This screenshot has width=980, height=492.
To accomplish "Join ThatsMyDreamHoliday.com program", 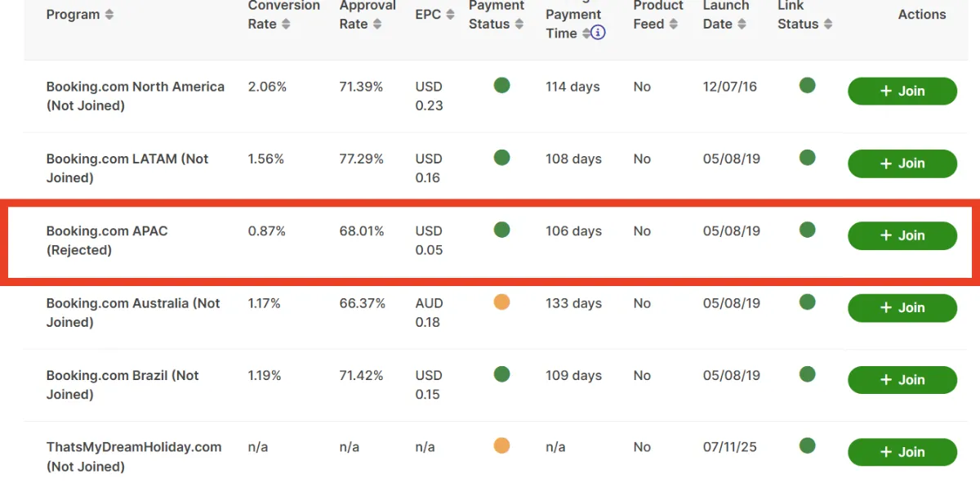I will click(902, 452).
